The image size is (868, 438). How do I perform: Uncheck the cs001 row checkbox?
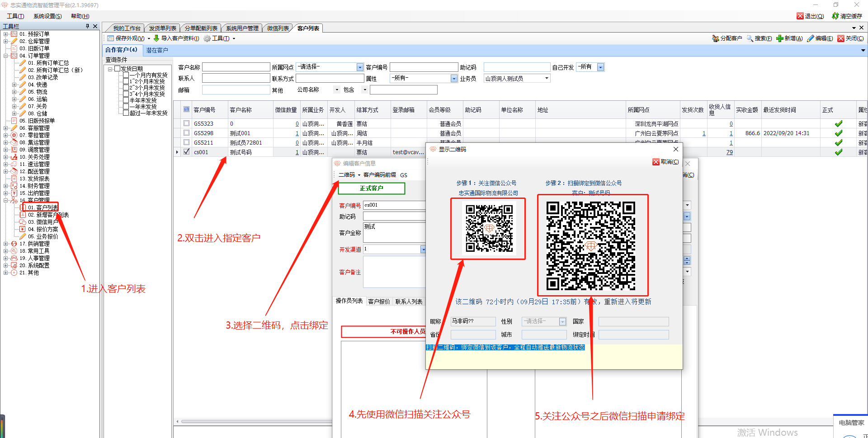186,152
